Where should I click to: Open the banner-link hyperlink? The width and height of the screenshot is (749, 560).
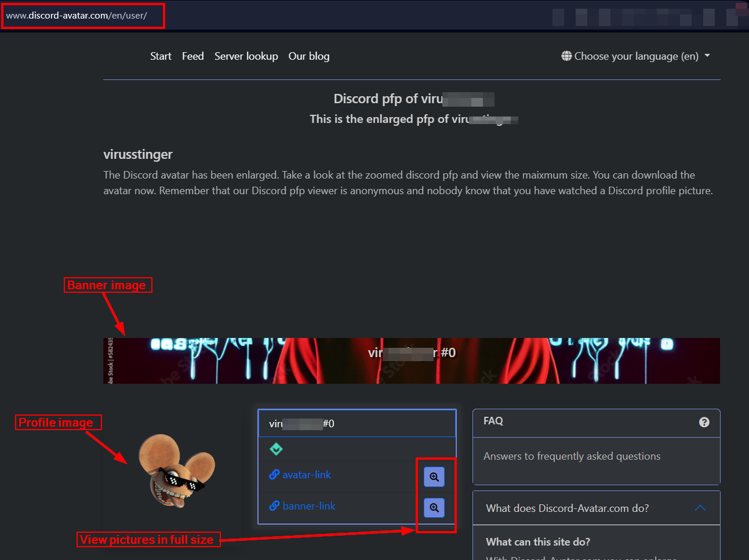tap(309, 506)
